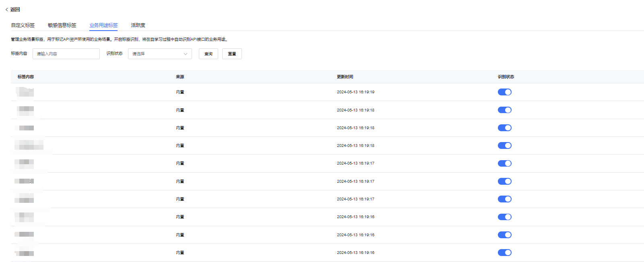
Task: Switch off the fourth row's 识别状态 toggle
Action: click(x=504, y=145)
